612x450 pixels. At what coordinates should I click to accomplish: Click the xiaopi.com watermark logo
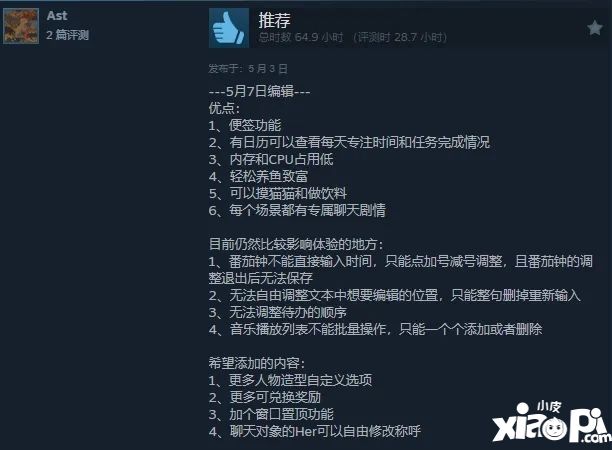[x=552, y=423]
